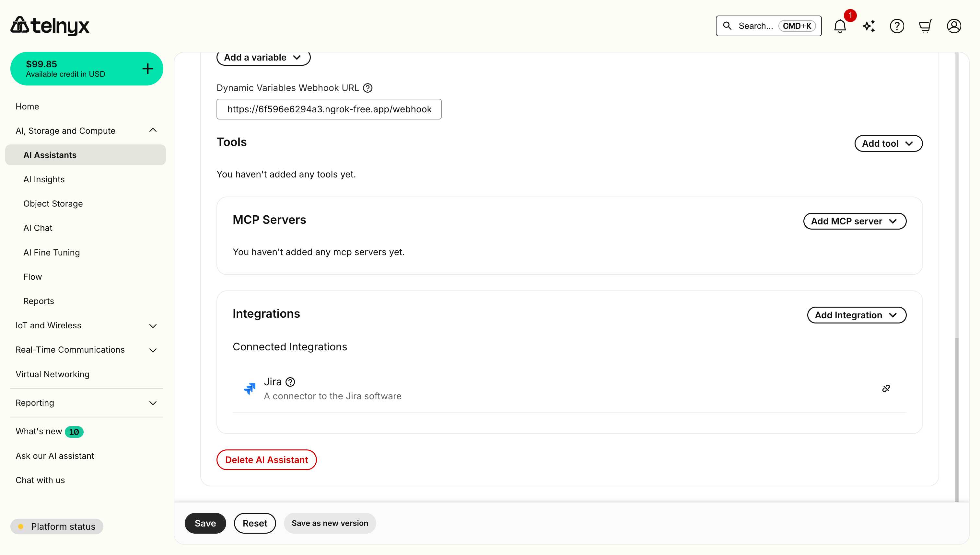Open the help question mark icon
The width and height of the screenshot is (980, 555).
(897, 26)
